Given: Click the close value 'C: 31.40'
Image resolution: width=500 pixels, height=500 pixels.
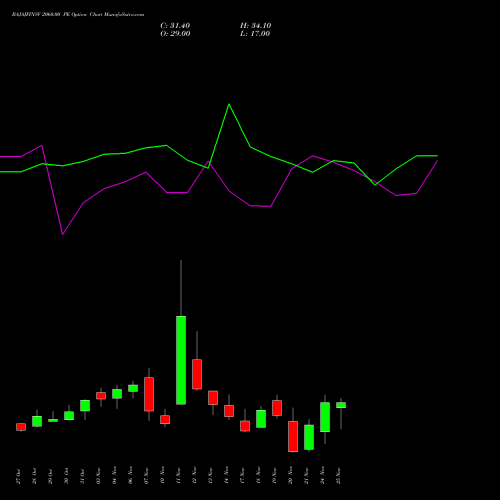Looking at the screenshot, I should pyautogui.click(x=175, y=26).
